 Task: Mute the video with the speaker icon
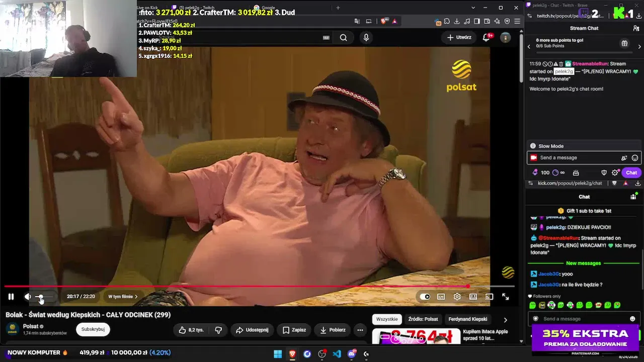pos(28,297)
